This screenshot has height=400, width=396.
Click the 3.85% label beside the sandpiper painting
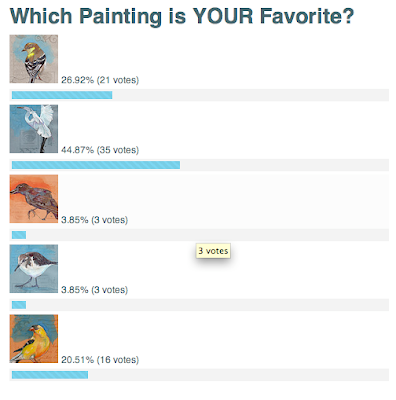95,290
